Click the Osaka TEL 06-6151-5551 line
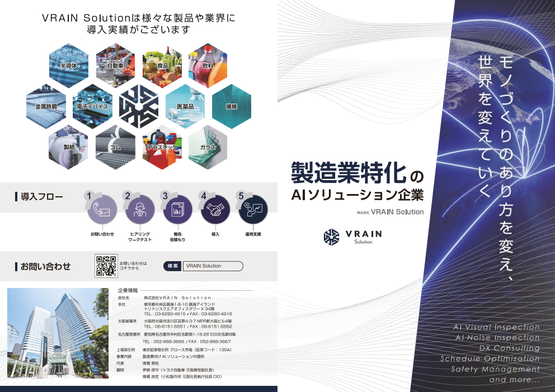 (188, 327)
